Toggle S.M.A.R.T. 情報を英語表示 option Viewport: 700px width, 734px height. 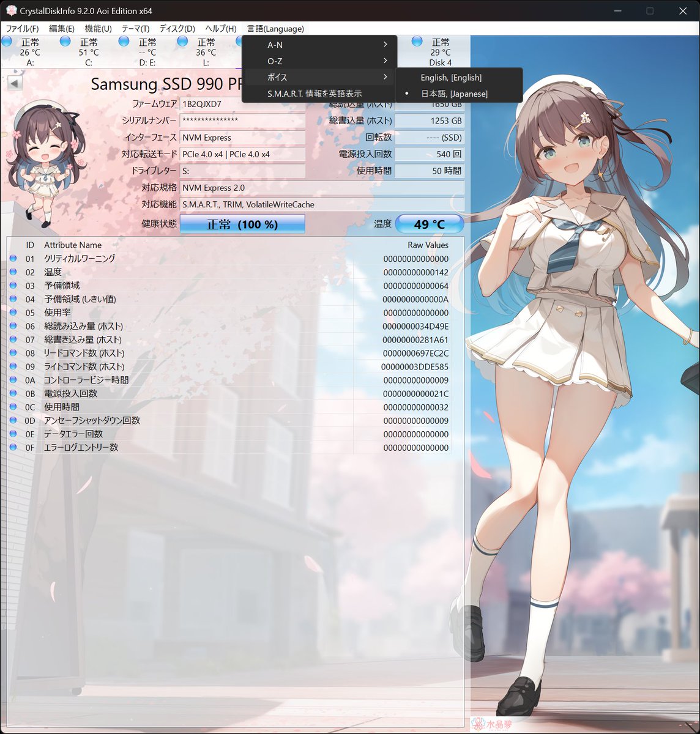(319, 94)
